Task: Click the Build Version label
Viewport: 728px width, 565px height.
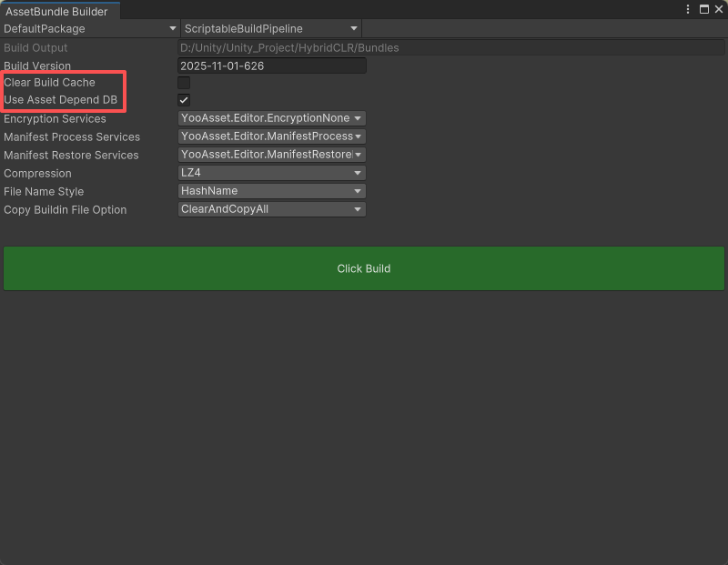Action: [x=37, y=66]
